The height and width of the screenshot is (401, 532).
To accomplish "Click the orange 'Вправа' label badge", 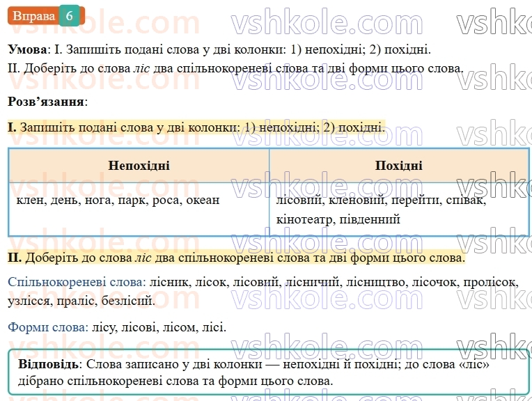I will (33, 15).
